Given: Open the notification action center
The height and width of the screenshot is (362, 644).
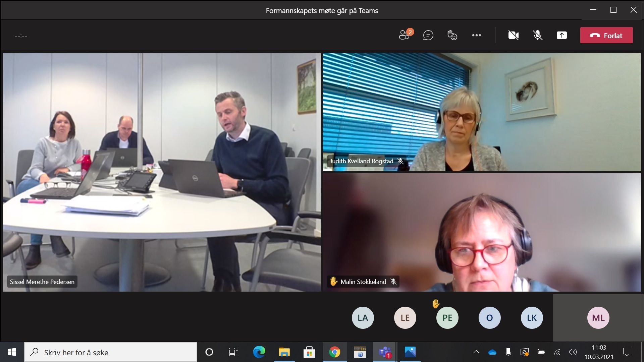Looking at the screenshot, I should (x=627, y=352).
